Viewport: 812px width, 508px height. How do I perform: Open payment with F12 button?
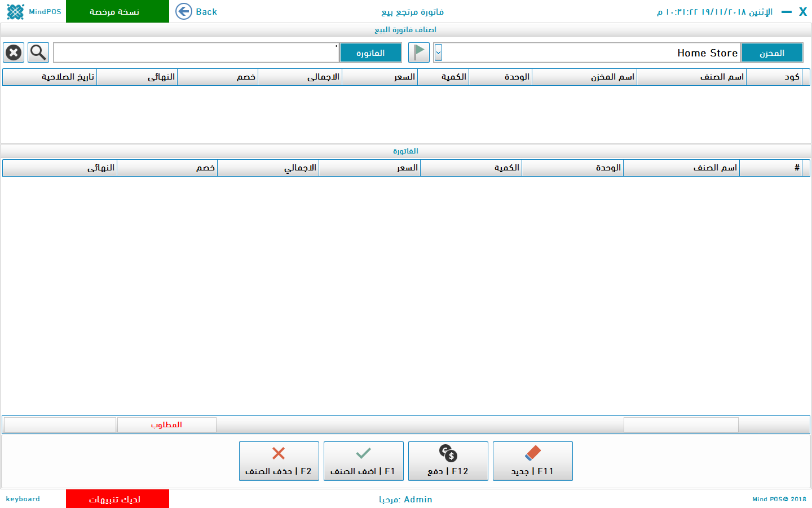click(x=448, y=461)
